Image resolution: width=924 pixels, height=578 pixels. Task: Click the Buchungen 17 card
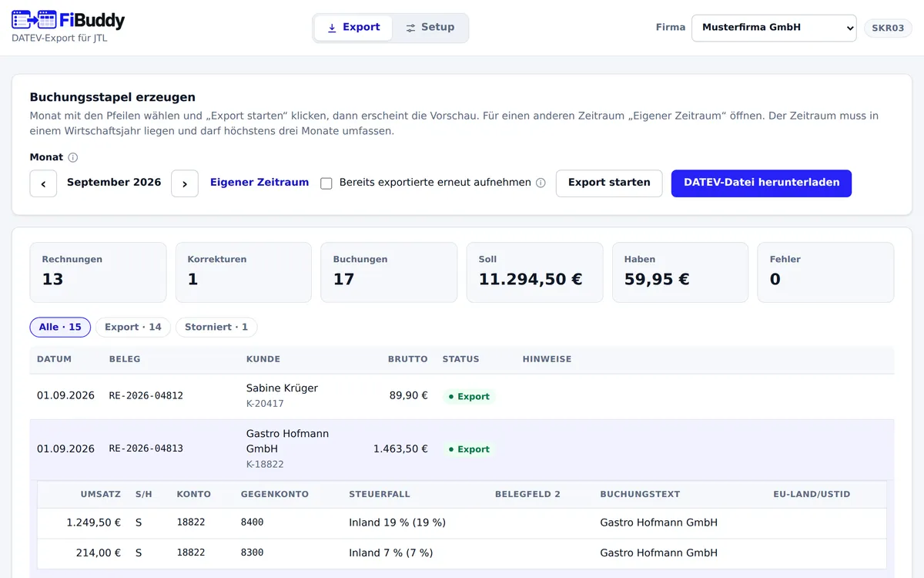coord(389,273)
